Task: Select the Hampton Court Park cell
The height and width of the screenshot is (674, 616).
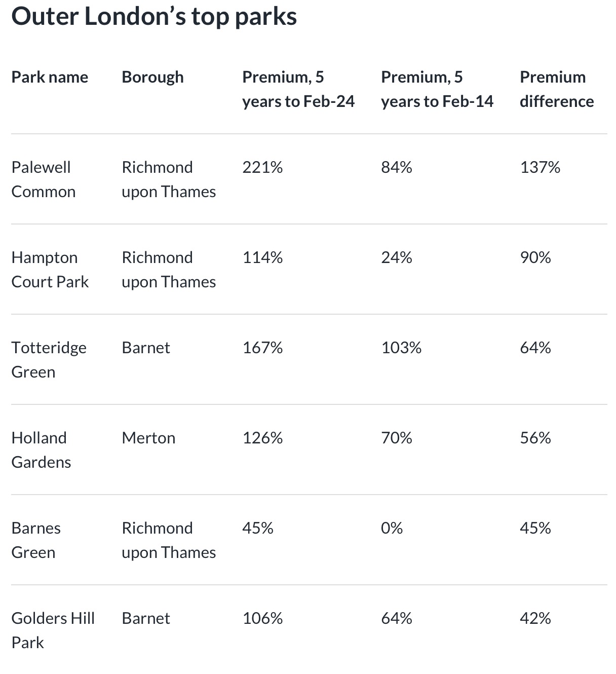Action: tap(50, 270)
